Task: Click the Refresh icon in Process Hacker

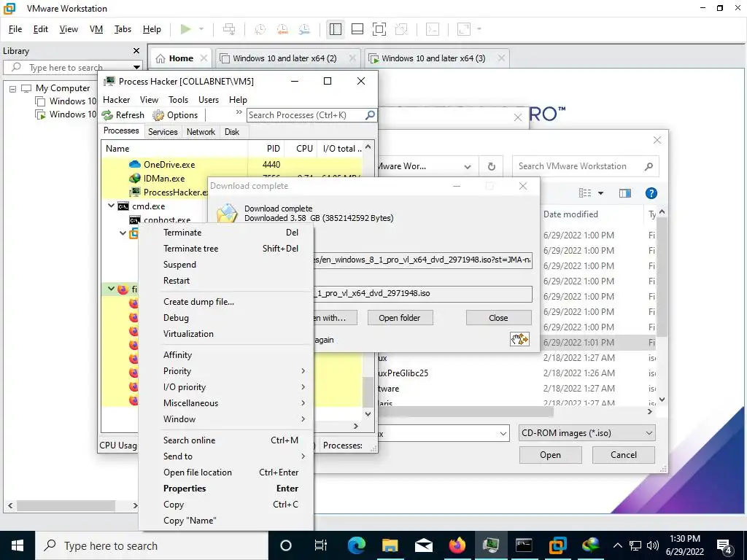Action: (108, 115)
